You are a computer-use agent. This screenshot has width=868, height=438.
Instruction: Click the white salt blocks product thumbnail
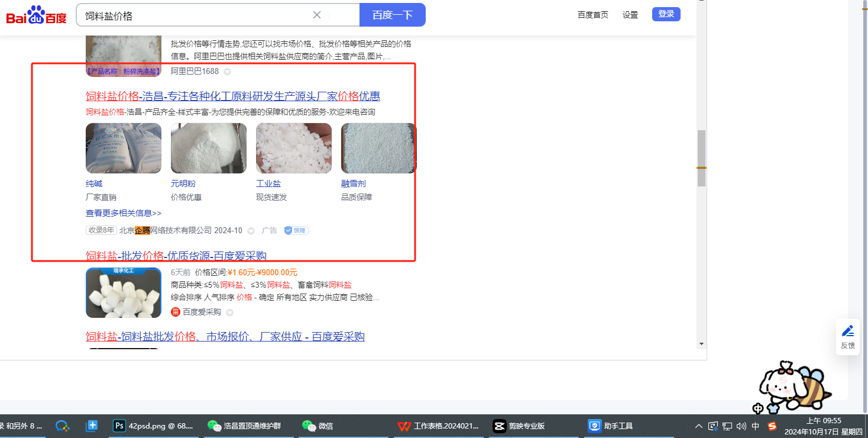[x=124, y=293]
